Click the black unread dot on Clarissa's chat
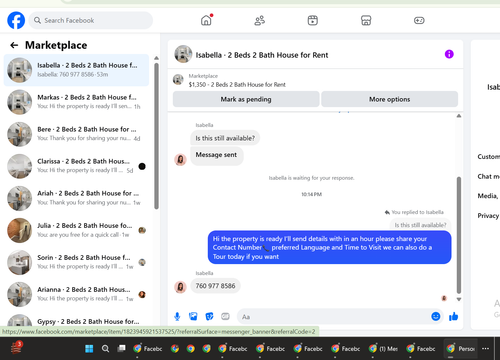This screenshot has width=500, height=360. [x=142, y=166]
